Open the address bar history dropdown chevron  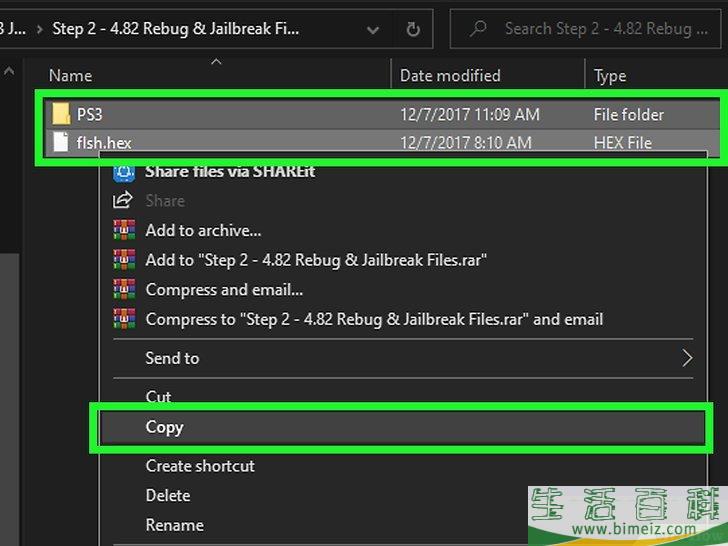coord(372,30)
